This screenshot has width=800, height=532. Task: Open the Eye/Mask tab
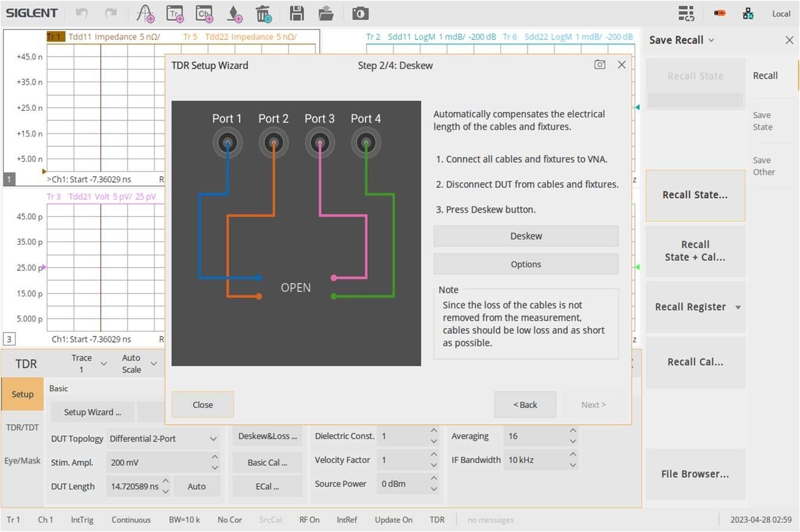tap(22, 461)
